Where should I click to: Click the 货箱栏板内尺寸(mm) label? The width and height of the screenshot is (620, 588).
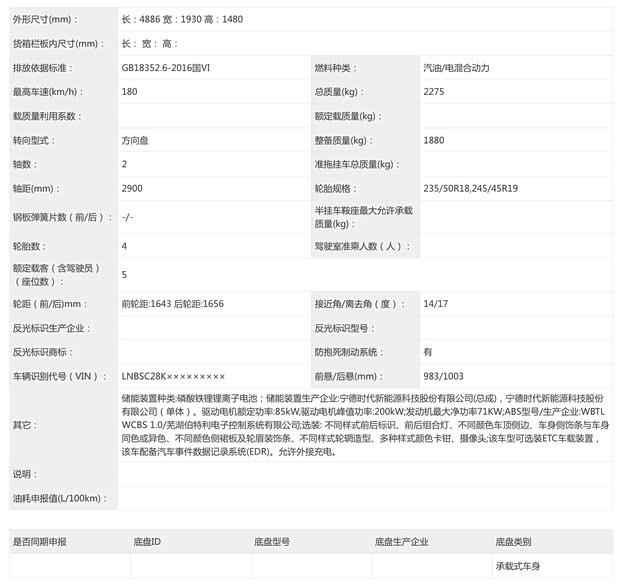pyautogui.click(x=56, y=43)
